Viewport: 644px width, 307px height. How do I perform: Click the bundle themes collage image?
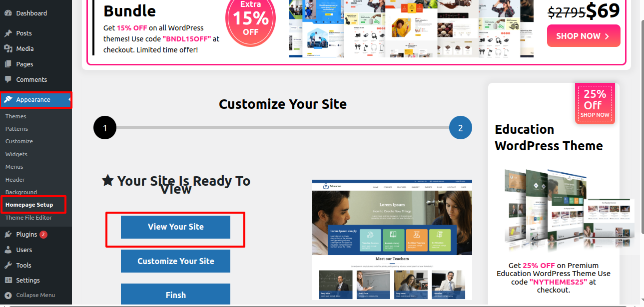tap(411, 28)
